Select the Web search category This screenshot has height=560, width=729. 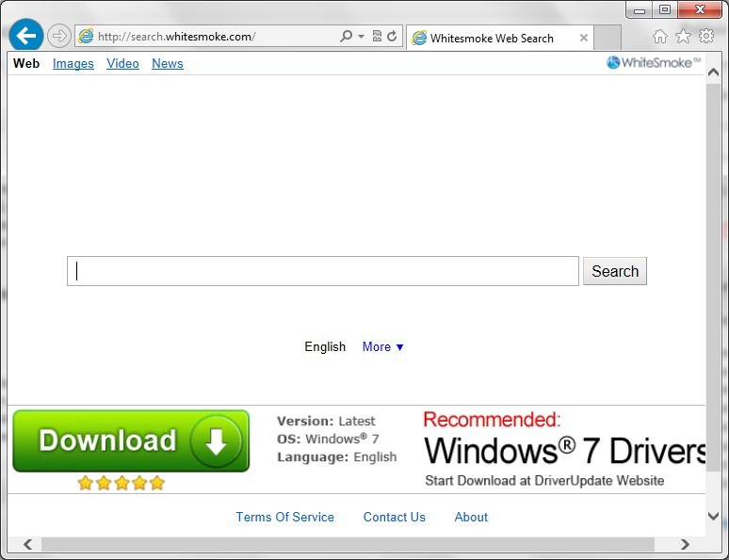[26, 63]
